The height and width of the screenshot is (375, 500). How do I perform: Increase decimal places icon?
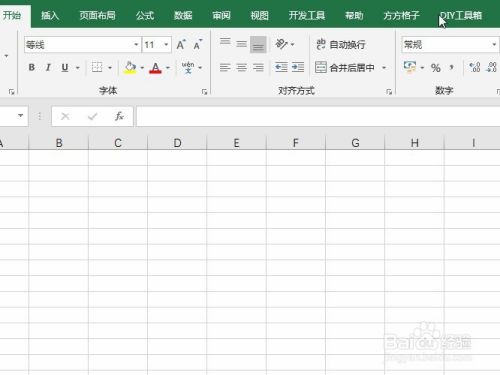(475, 68)
